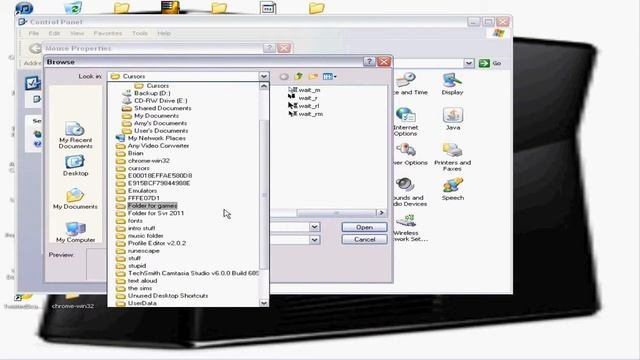Open Printers and Faxes icon
640x360 pixels.
pos(452,157)
